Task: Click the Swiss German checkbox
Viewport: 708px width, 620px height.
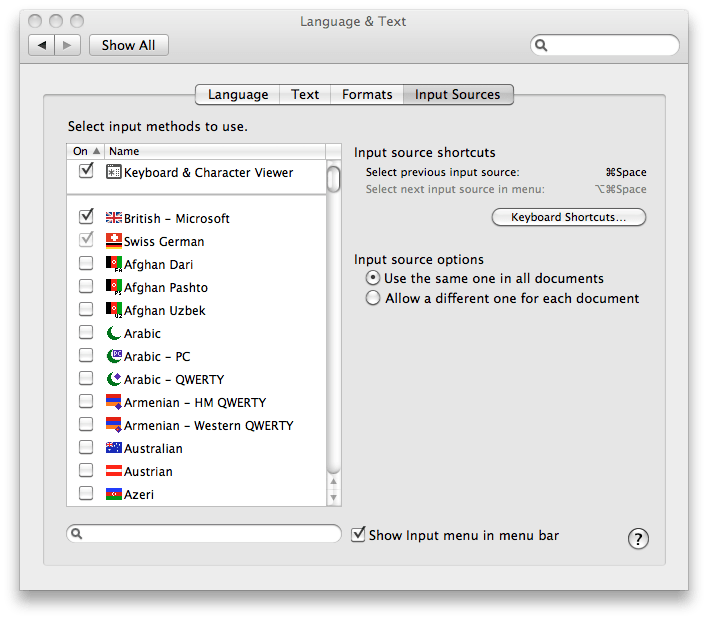Action: pyautogui.click(x=86, y=240)
